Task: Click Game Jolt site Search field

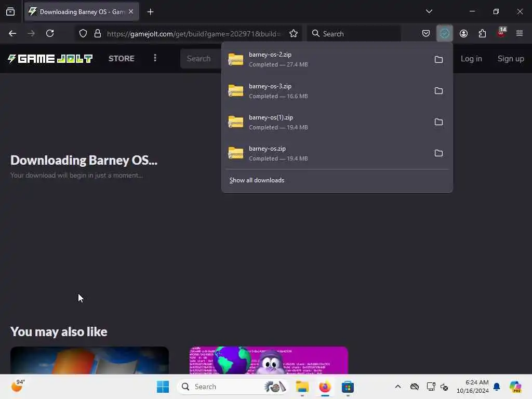Action: (201, 59)
